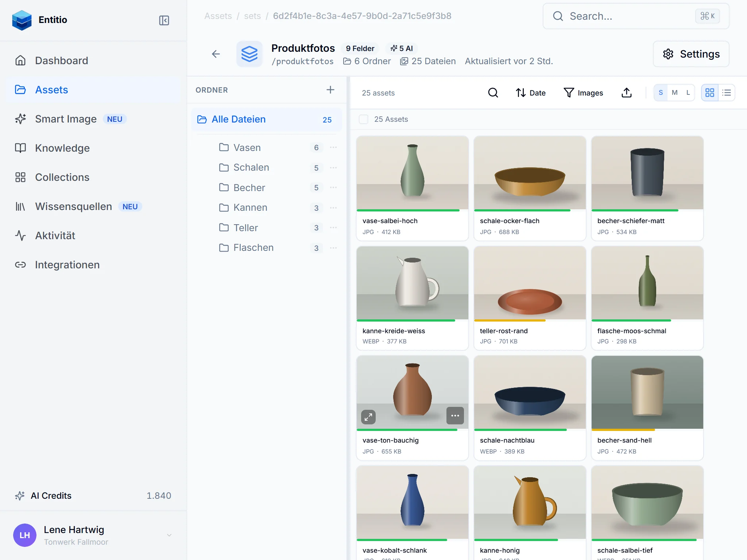Expand the vase-ton-bauchig image preview
This screenshot has height=560, width=747.
[x=368, y=417]
